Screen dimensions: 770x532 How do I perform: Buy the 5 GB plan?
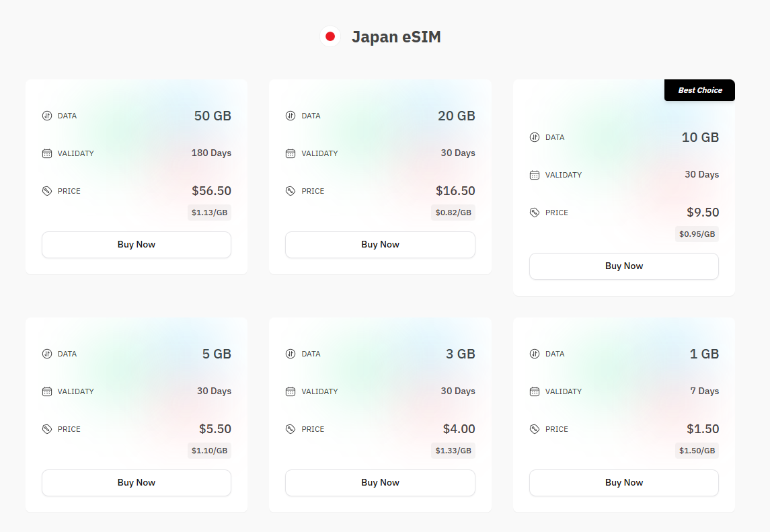(137, 483)
